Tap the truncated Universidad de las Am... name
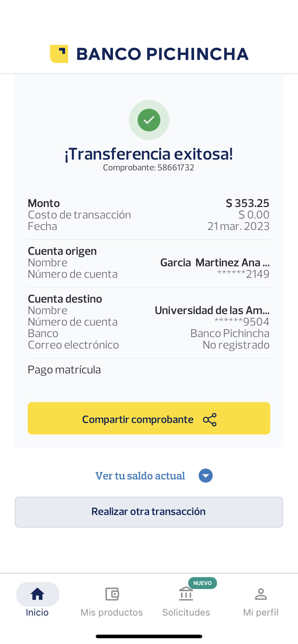The width and height of the screenshot is (298, 644). (x=212, y=310)
